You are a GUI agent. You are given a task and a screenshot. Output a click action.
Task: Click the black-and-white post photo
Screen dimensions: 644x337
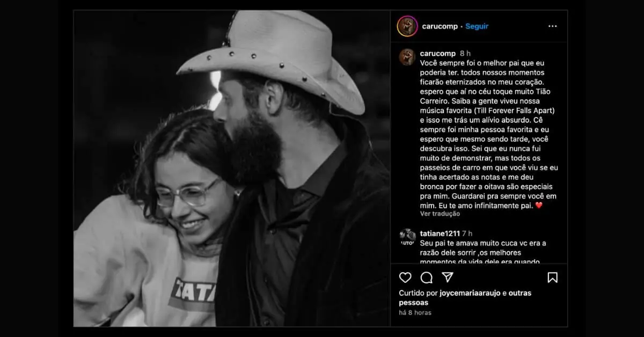(x=232, y=169)
